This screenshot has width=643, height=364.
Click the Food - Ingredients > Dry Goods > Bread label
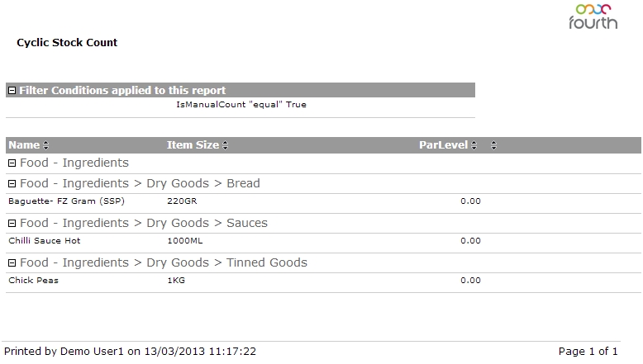140,183
